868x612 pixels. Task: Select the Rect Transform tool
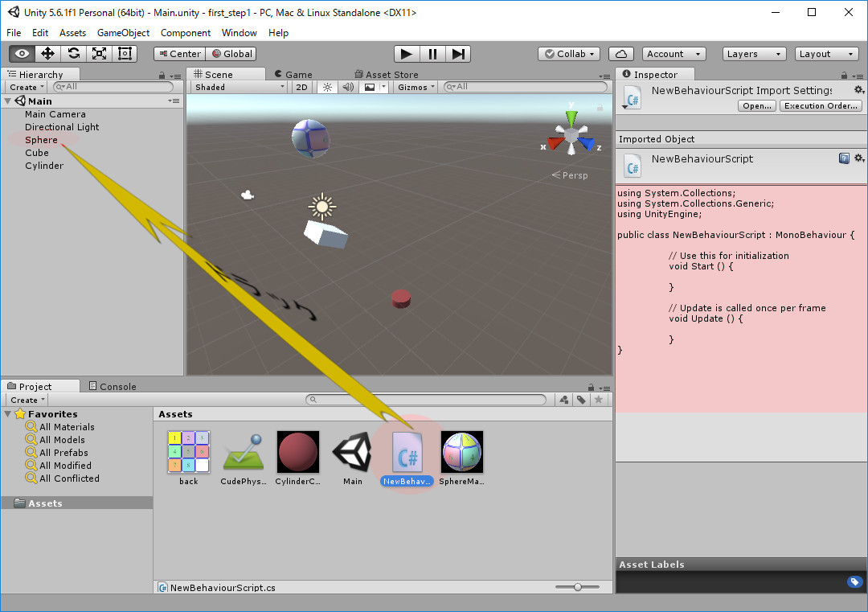[125, 54]
